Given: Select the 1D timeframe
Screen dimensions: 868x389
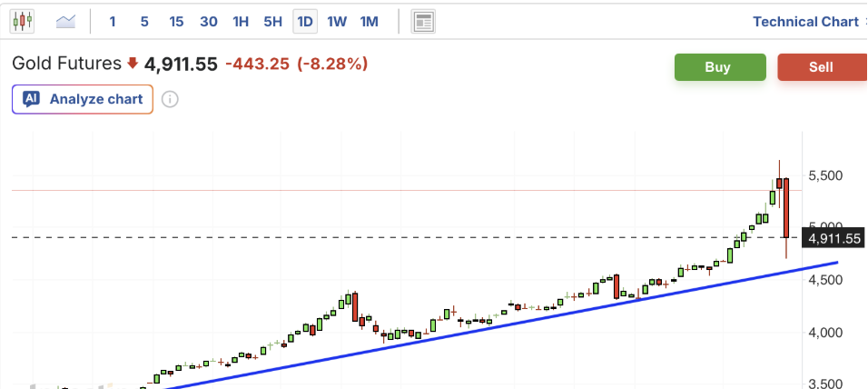Looking at the screenshot, I should [x=305, y=22].
